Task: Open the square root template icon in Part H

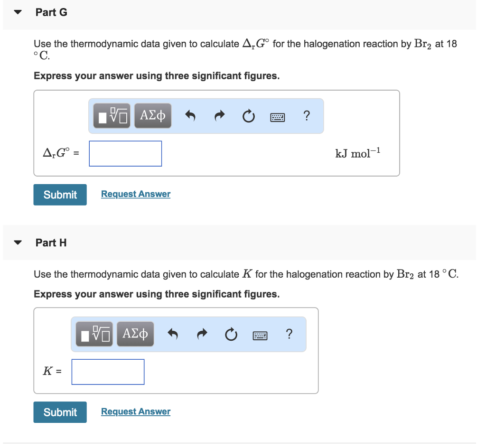Action: (x=93, y=334)
